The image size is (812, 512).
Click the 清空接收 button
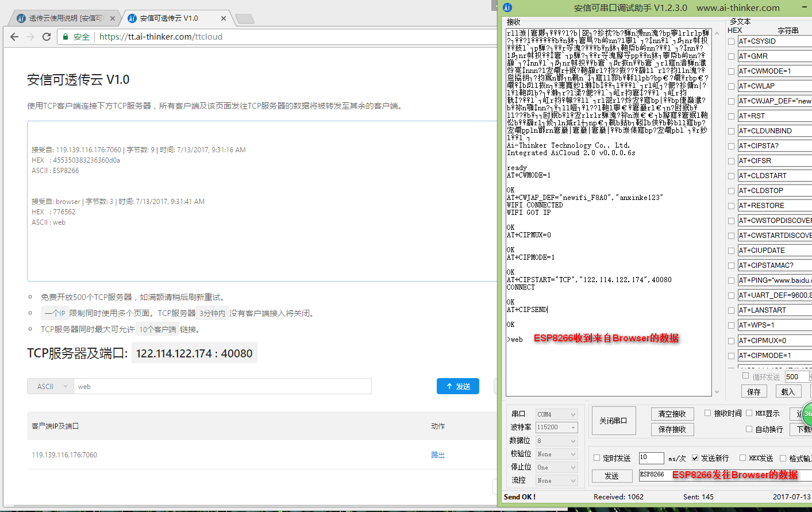672,414
